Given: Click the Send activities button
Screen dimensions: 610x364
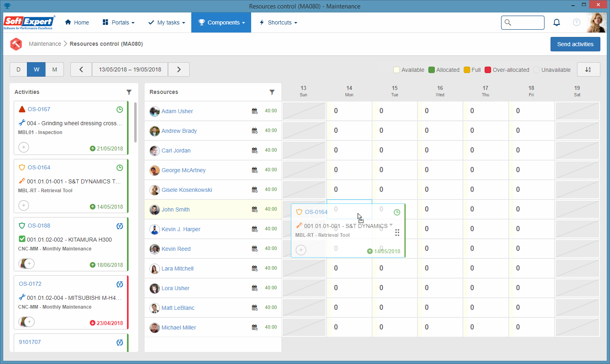Looking at the screenshot, I should (x=575, y=44).
